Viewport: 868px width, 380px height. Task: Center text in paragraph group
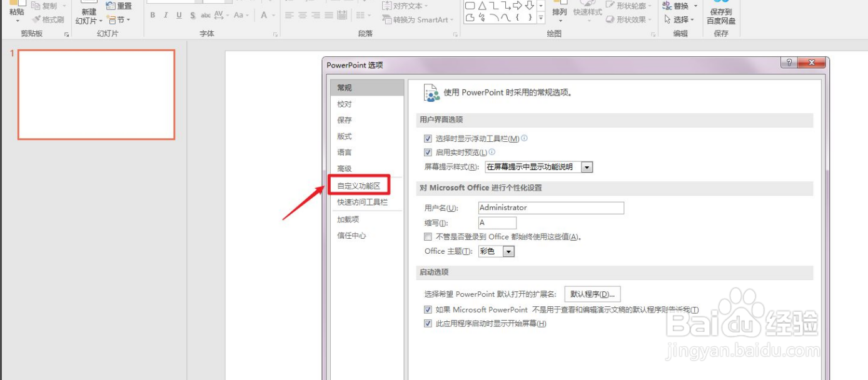[303, 16]
